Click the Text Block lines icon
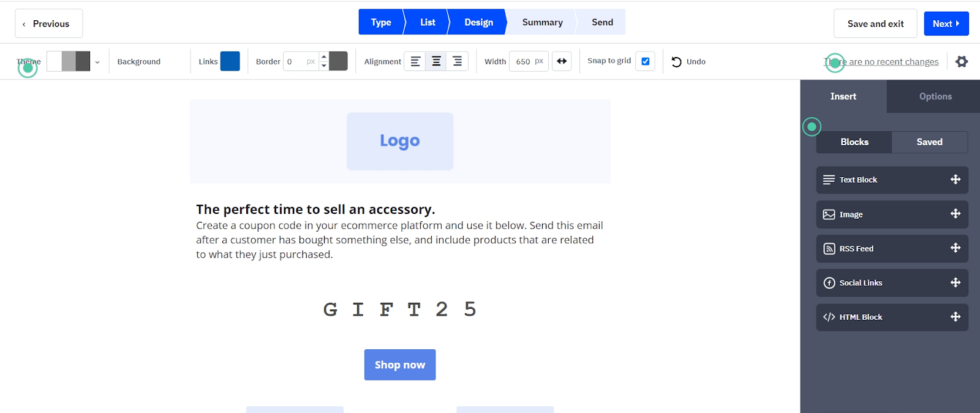Viewport: 980px width, 413px height. 829,180
